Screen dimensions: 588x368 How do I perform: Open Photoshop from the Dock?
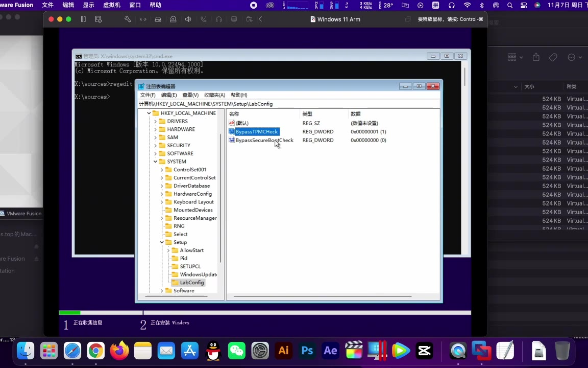click(307, 351)
